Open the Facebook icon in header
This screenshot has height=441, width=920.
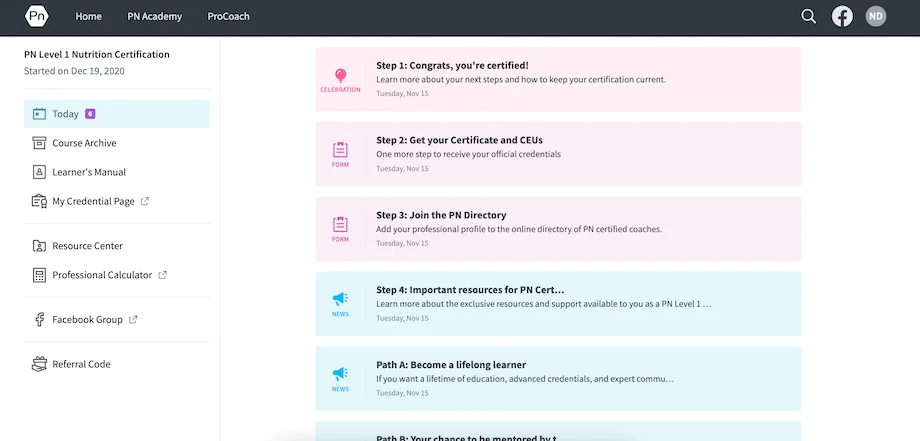pyautogui.click(x=843, y=16)
